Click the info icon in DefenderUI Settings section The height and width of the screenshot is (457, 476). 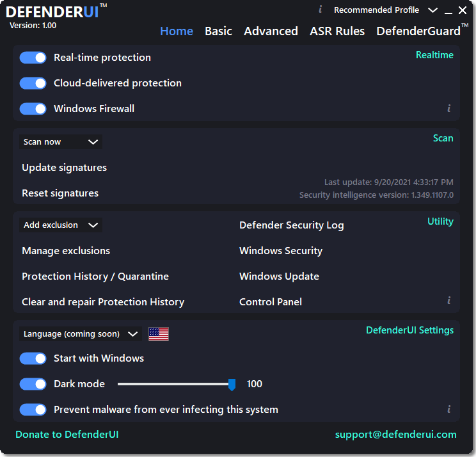pos(449,410)
